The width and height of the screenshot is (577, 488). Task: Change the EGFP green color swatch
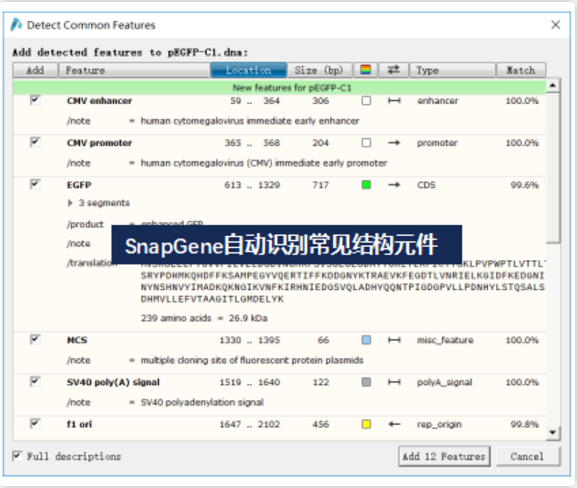click(x=366, y=185)
